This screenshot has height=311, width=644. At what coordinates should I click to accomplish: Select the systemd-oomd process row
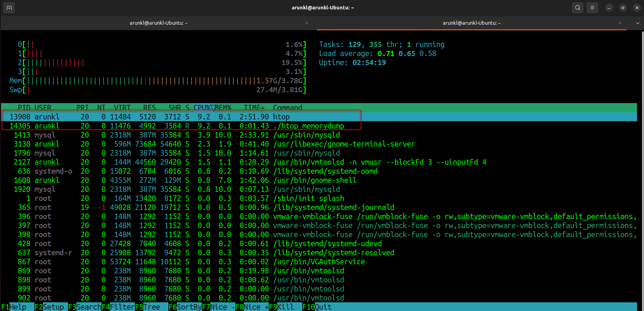coord(319,171)
